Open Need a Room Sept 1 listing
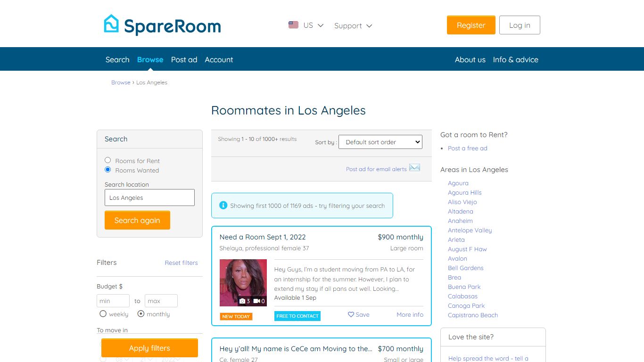This screenshot has height=362, width=644. 263,237
